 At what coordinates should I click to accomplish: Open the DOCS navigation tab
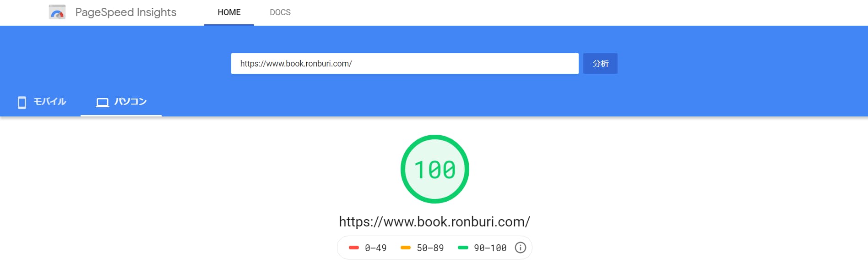pyautogui.click(x=280, y=12)
